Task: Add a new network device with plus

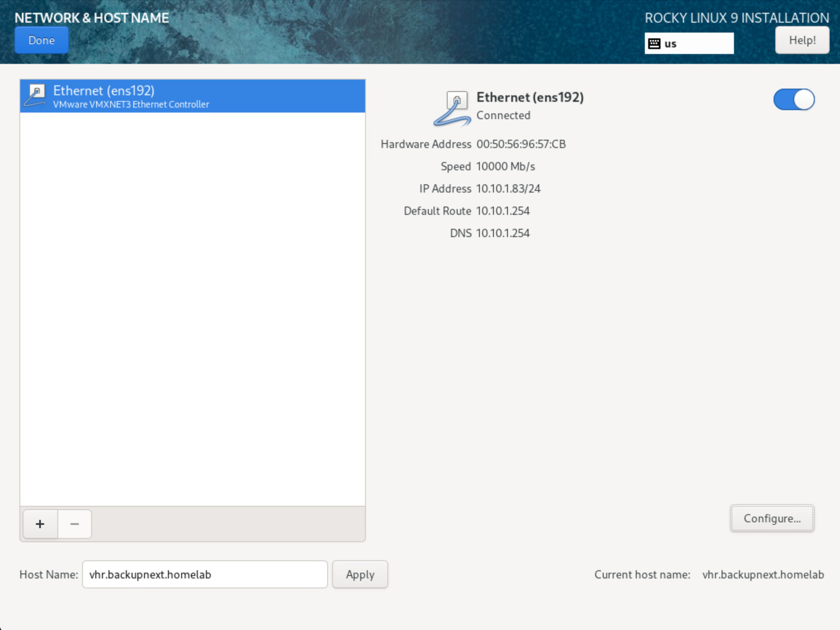Action: click(x=40, y=524)
